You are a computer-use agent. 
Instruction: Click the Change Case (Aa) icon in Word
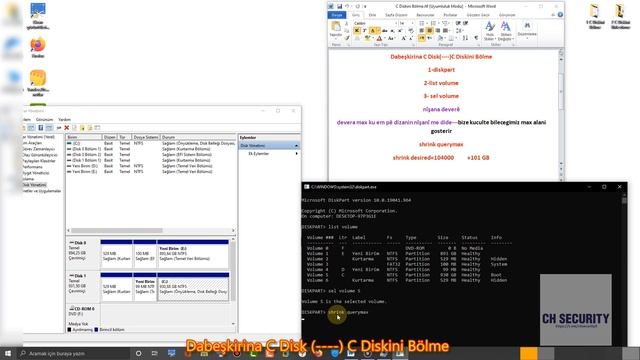[x=391, y=38]
